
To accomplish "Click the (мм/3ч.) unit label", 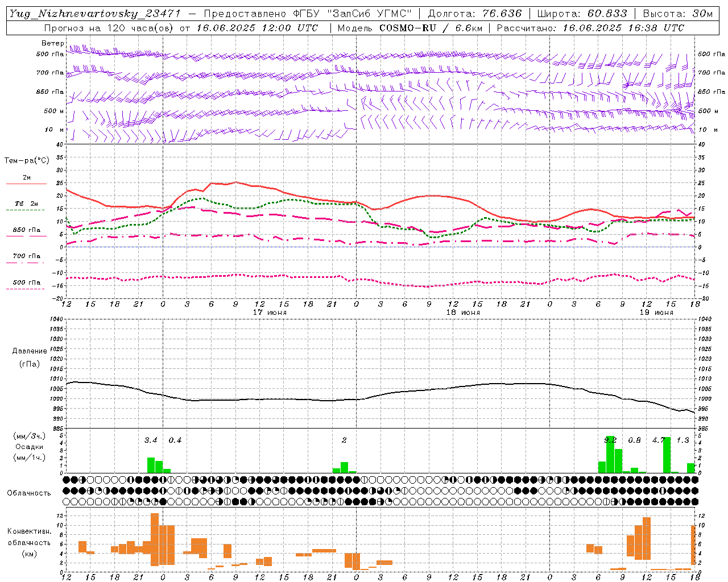I will [29, 436].
